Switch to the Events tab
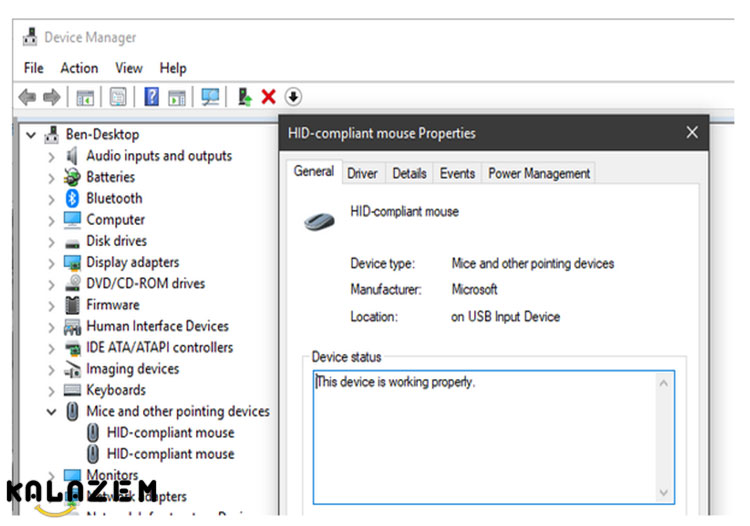This screenshot has width=750, height=526. [x=457, y=173]
